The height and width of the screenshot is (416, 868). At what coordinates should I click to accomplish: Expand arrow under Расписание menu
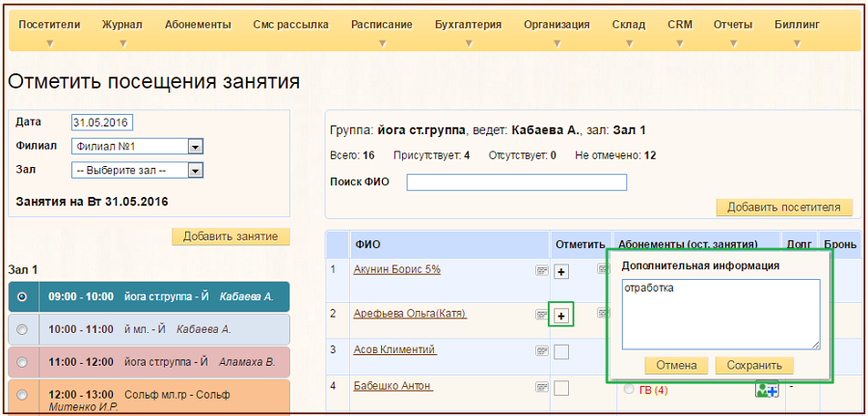coord(381,43)
